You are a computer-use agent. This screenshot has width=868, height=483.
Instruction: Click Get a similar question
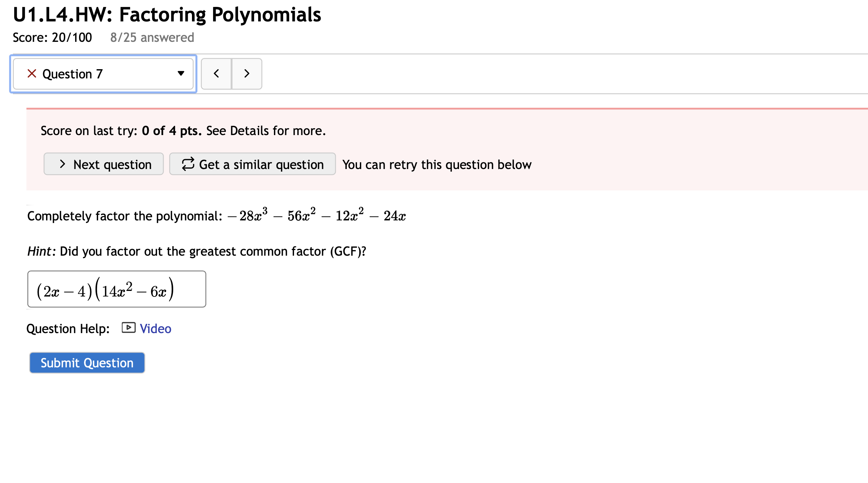coord(252,164)
